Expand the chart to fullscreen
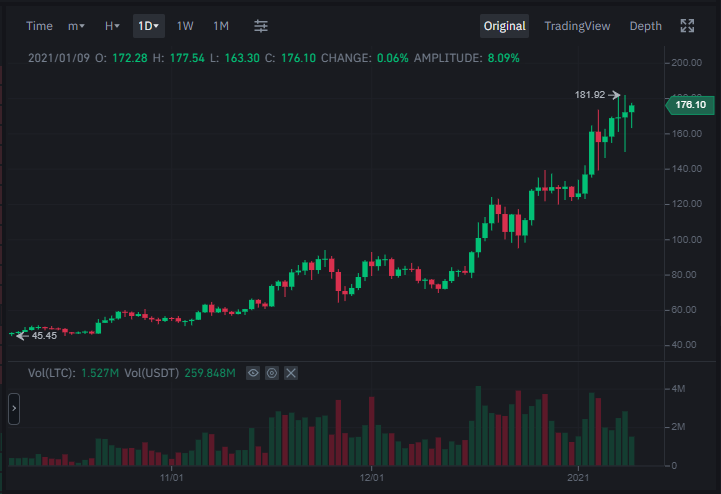Image resolution: width=721 pixels, height=494 pixels. click(687, 26)
